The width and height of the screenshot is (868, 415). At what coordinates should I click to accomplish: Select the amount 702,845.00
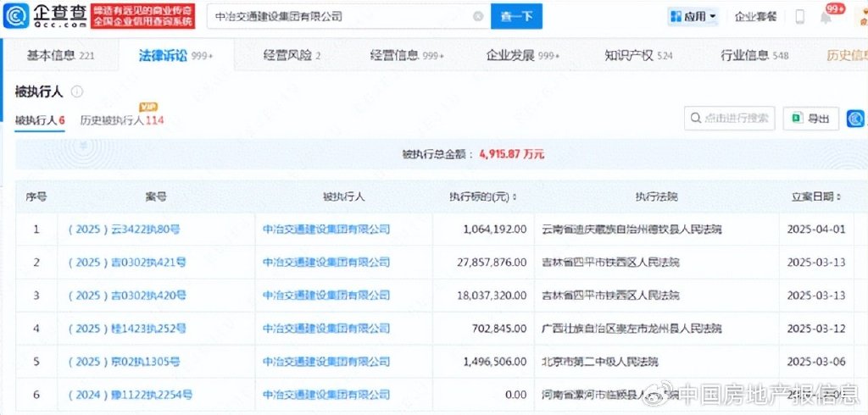point(501,329)
